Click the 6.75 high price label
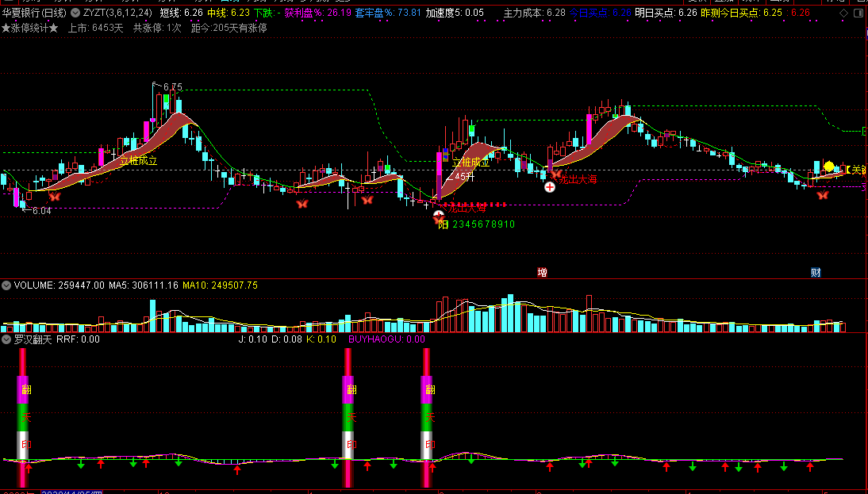The image size is (868, 494). click(x=173, y=87)
